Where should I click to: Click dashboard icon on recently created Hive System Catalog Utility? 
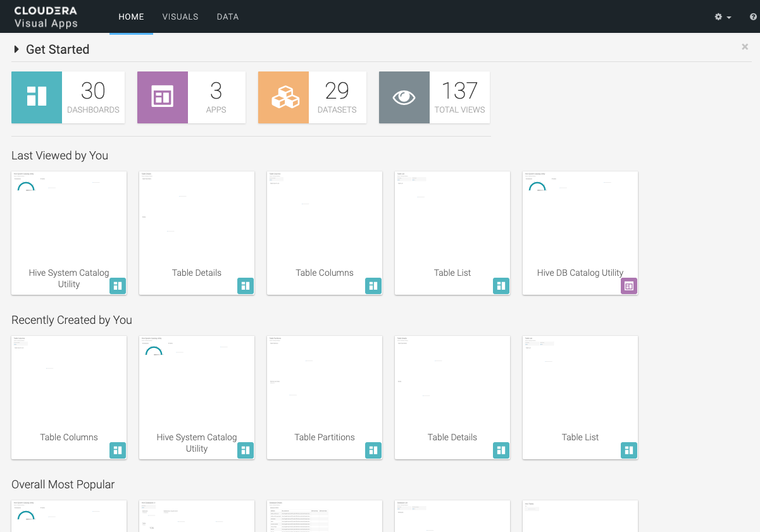(x=245, y=450)
